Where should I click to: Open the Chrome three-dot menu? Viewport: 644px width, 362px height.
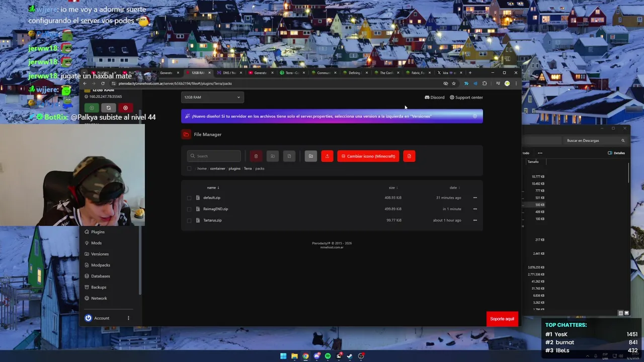pyautogui.click(x=516, y=83)
